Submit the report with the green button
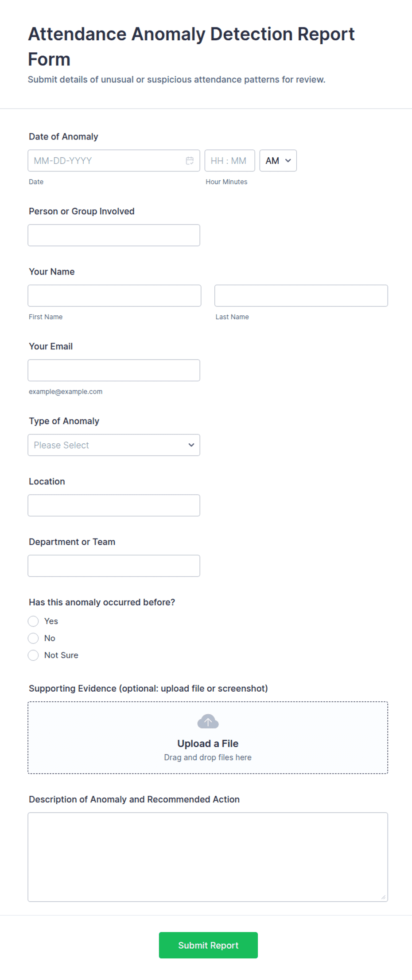 pos(208,945)
